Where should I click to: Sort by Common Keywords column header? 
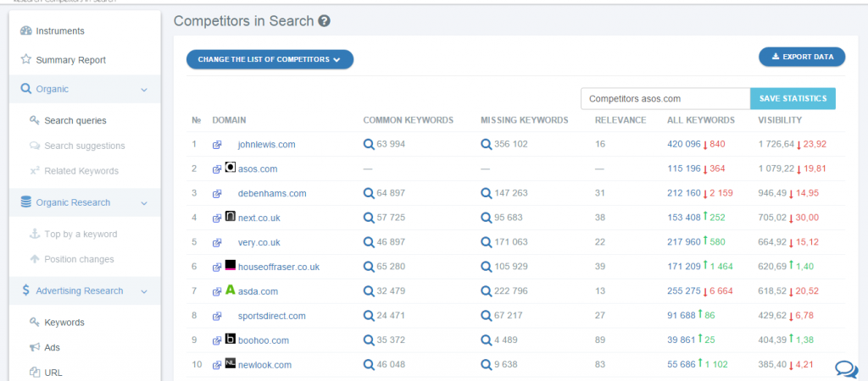408,120
